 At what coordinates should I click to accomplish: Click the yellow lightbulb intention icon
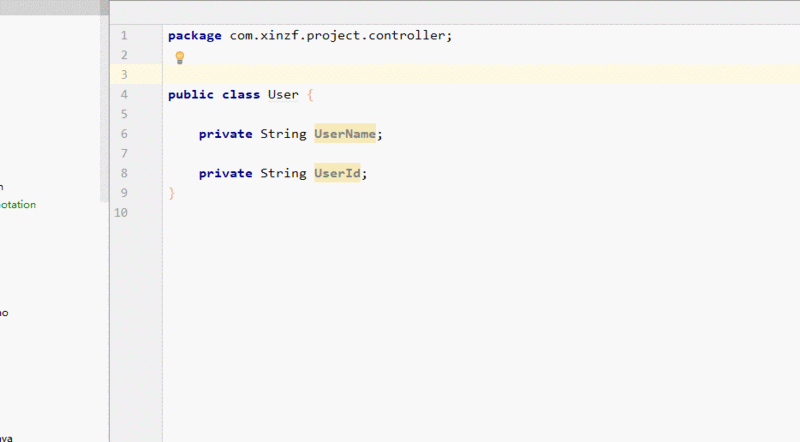180,57
